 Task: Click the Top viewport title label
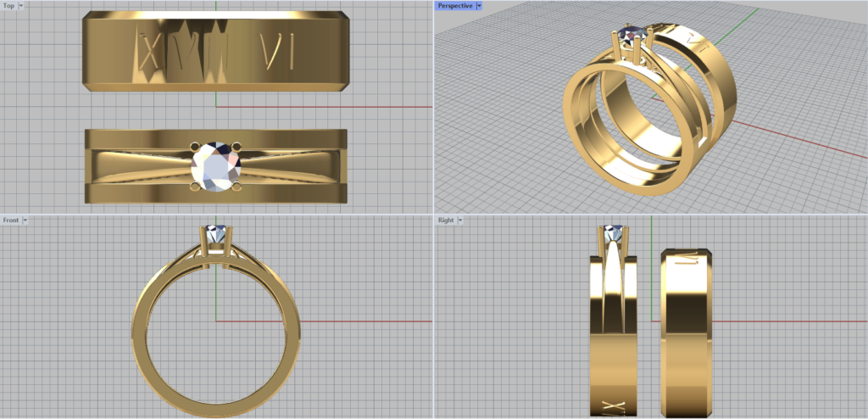tap(8, 6)
